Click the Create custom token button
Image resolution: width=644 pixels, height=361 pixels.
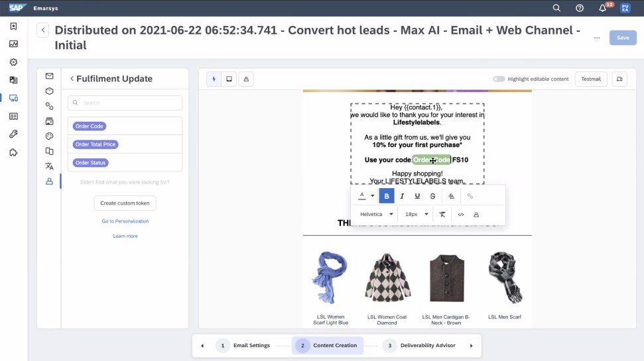pyautogui.click(x=125, y=203)
